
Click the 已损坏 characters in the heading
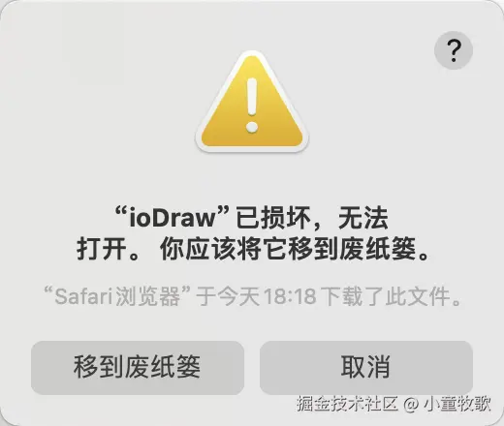pyautogui.click(x=273, y=218)
